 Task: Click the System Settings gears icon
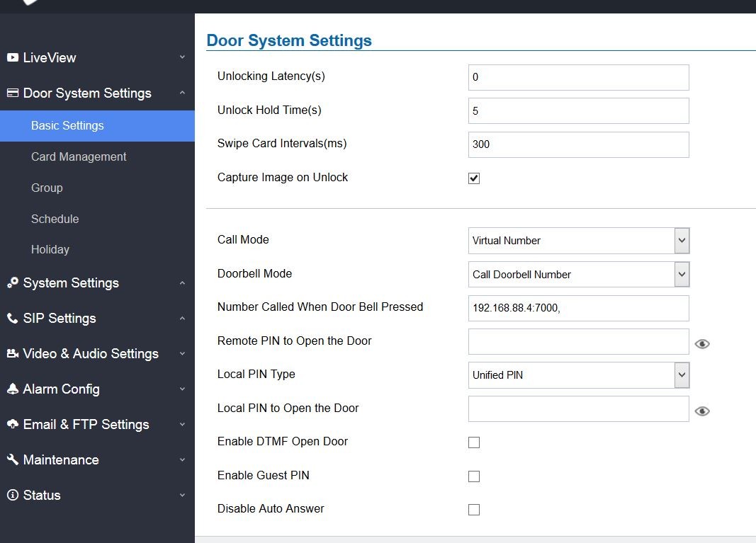tap(13, 282)
